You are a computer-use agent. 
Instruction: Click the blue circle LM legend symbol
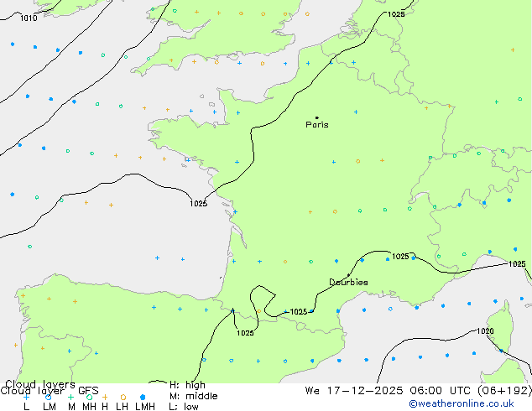pos(48,397)
